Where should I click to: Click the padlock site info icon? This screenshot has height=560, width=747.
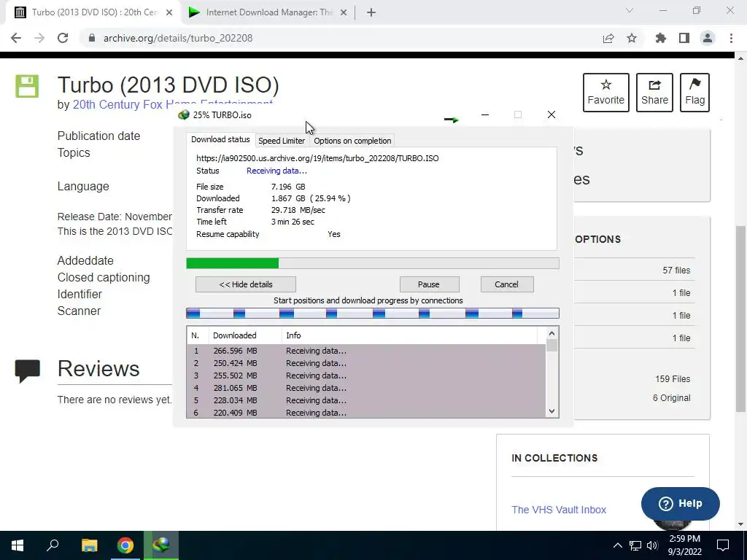(x=92, y=38)
